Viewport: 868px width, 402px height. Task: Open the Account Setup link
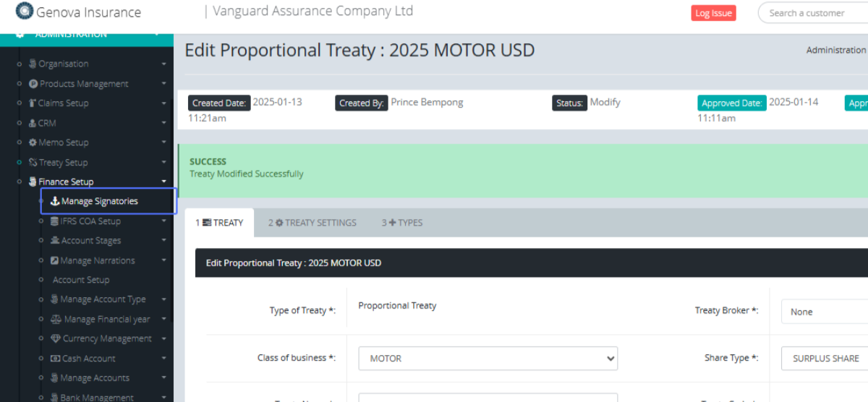(x=81, y=280)
